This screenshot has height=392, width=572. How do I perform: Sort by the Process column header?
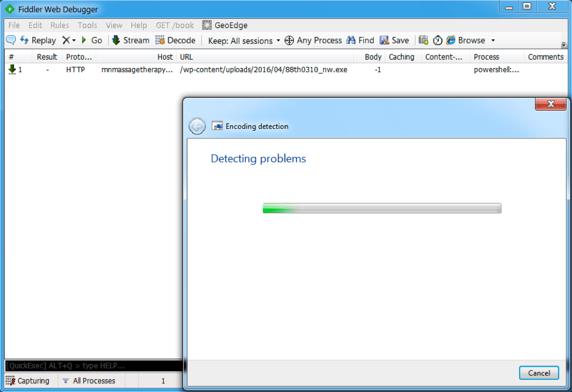[497, 57]
